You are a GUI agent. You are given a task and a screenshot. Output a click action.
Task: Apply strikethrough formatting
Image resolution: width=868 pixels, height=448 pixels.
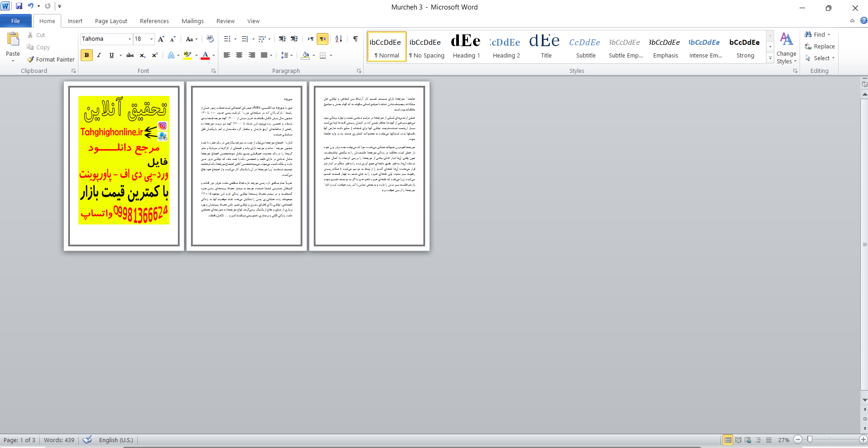tap(130, 55)
